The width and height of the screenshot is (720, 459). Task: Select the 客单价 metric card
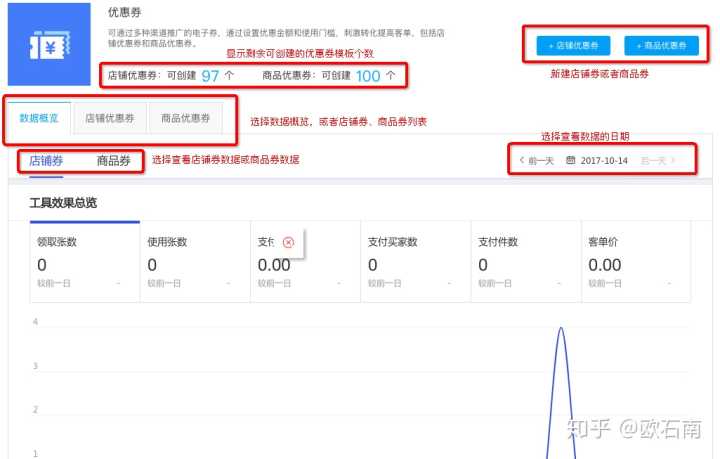635,262
